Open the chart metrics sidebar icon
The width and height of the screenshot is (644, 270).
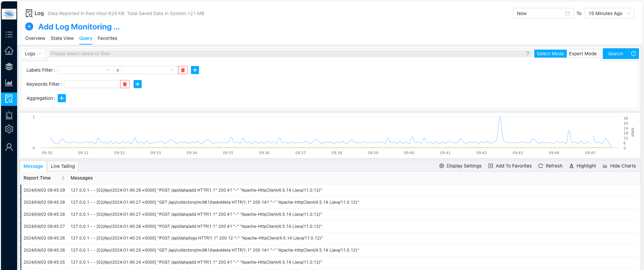click(x=9, y=83)
